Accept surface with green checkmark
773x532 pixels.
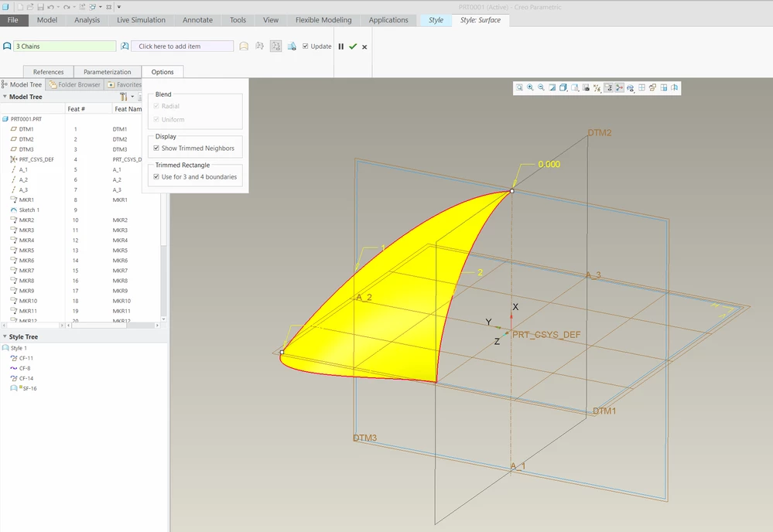pyautogui.click(x=353, y=46)
